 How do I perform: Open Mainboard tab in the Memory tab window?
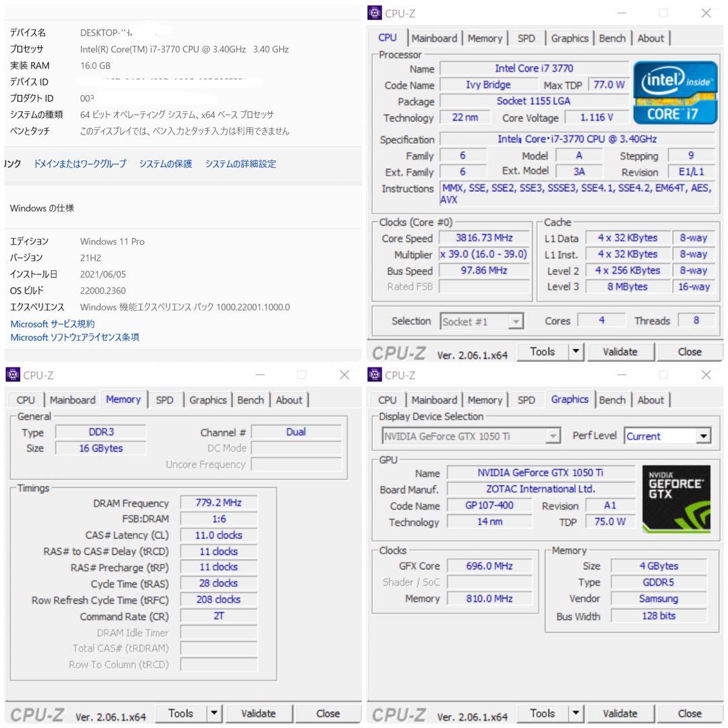tap(72, 400)
